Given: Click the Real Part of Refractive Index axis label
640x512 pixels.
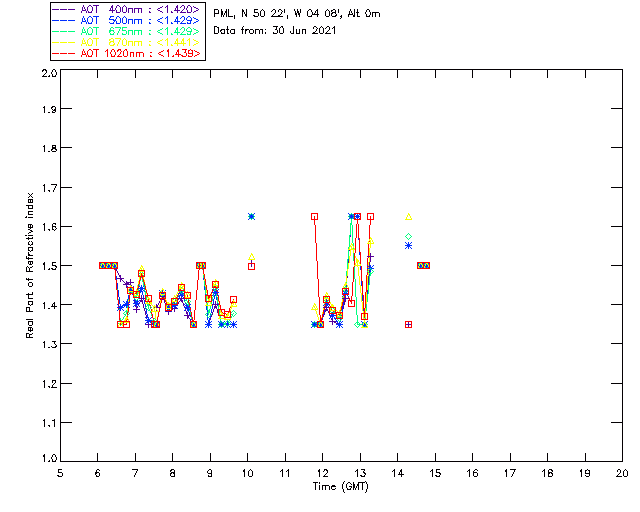Looking at the screenshot, I should [30, 265].
